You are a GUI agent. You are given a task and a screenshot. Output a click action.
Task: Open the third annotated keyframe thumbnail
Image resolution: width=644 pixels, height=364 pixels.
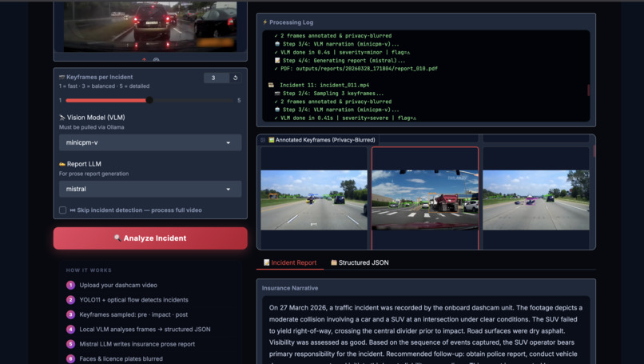536,200
